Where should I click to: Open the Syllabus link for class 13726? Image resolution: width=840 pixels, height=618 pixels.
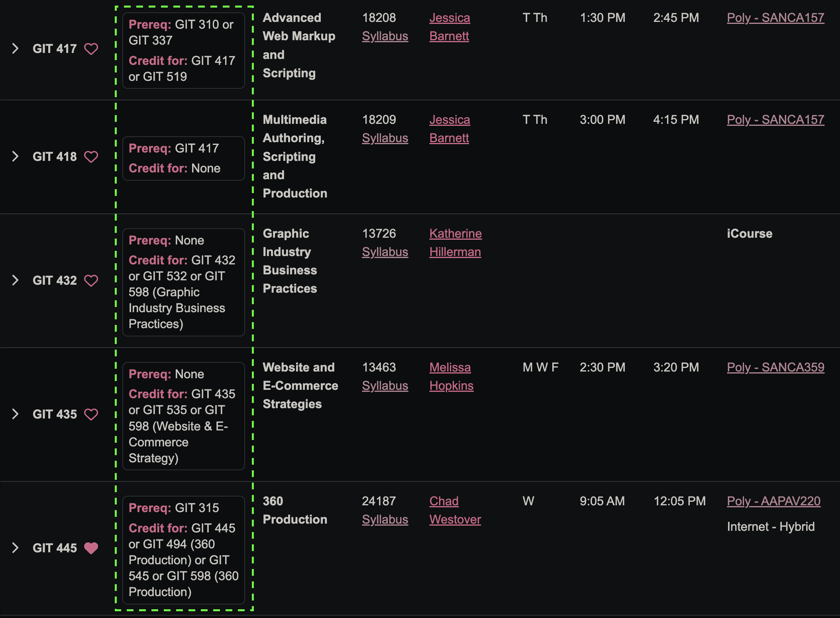point(385,252)
